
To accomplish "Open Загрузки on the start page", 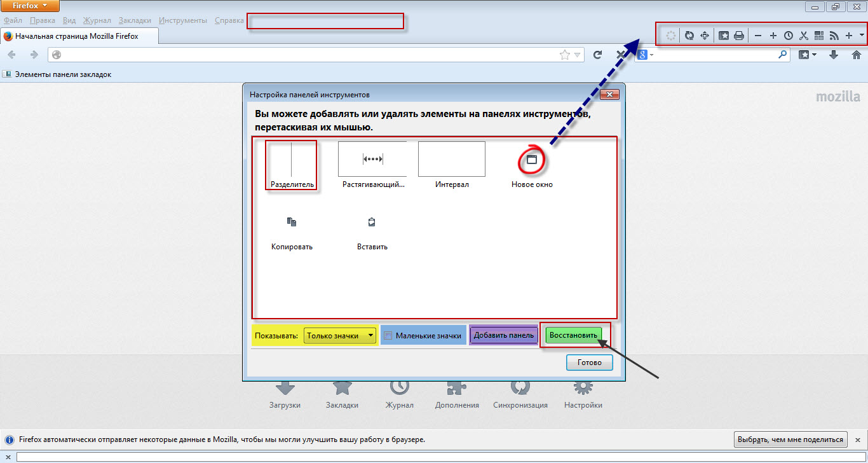I will 285,394.
